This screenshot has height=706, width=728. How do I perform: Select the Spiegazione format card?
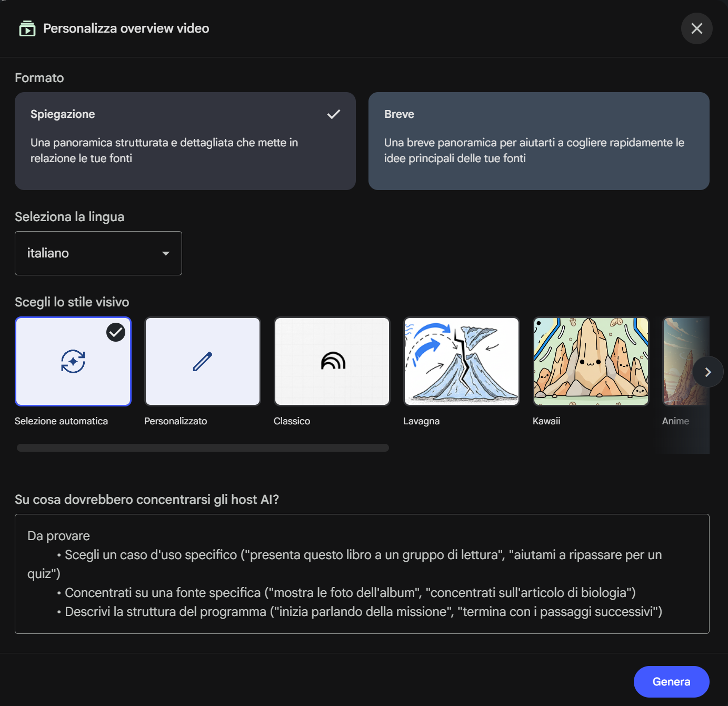point(185,141)
